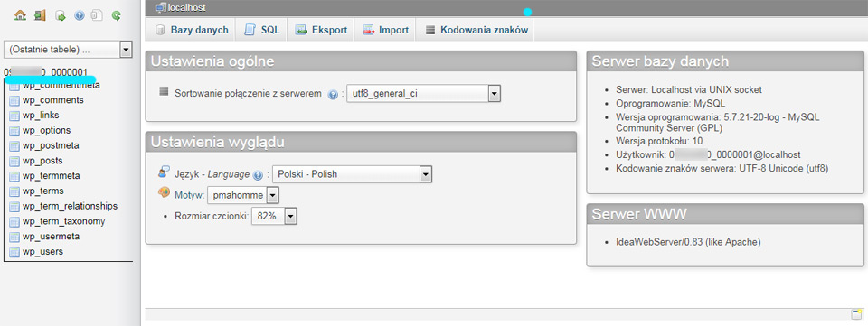
Task: Click the table icon beside wp_links
Action: [14, 116]
